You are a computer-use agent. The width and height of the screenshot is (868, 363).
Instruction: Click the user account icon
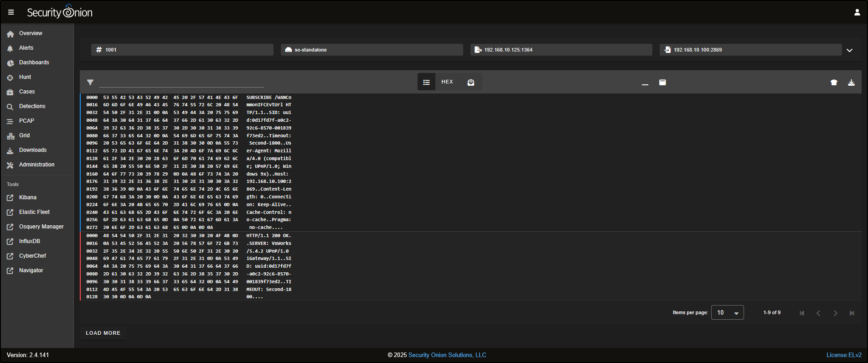click(857, 12)
